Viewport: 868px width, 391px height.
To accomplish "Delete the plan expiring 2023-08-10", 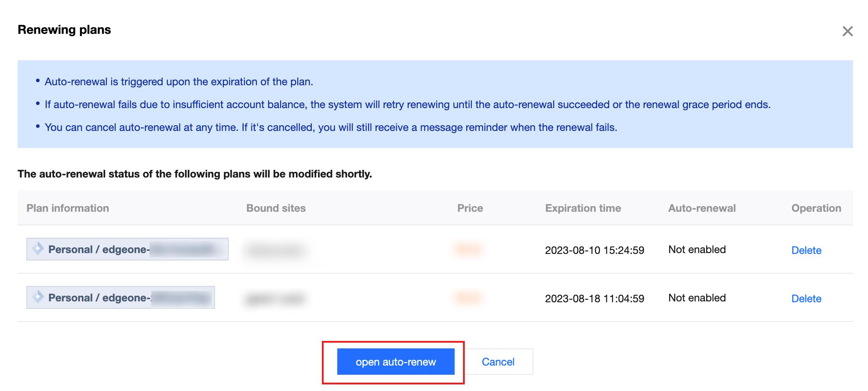I will [806, 250].
